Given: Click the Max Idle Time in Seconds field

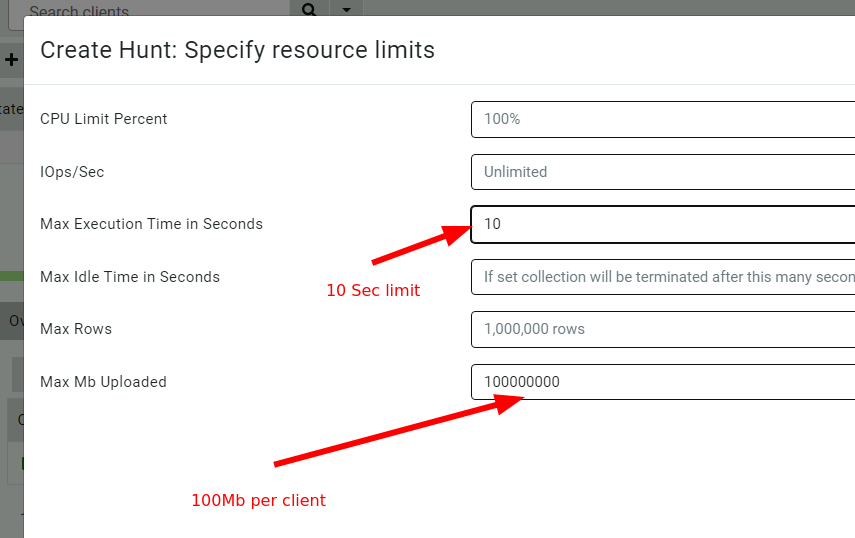Looking at the screenshot, I should pyautogui.click(x=663, y=277).
